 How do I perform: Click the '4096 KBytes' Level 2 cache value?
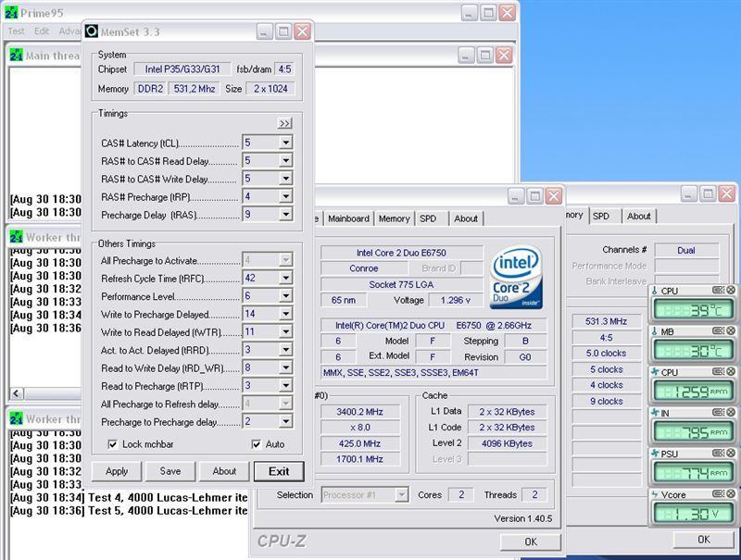point(507,443)
